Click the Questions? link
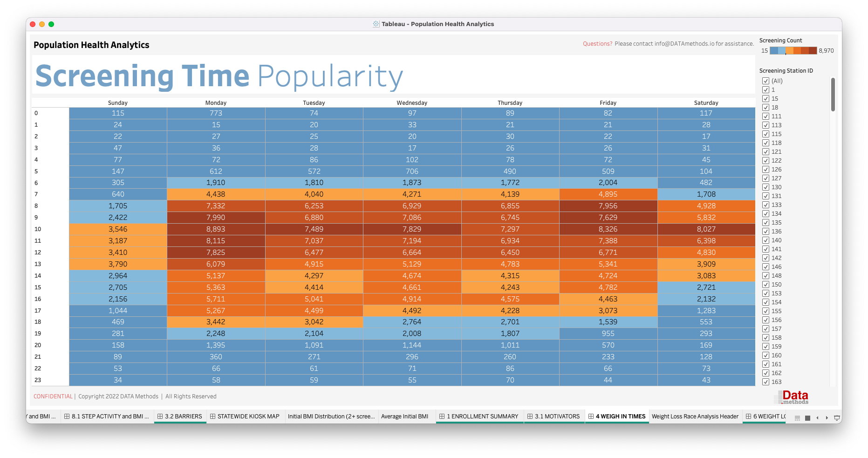The height and width of the screenshot is (458, 868). (x=597, y=43)
